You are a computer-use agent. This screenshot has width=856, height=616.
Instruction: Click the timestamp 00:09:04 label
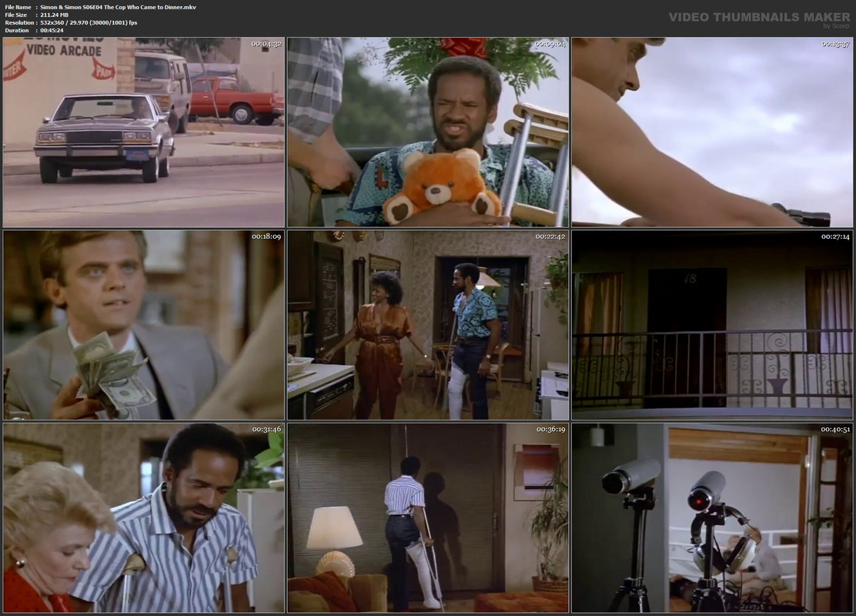pyautogui.click(x=550, y=44)
